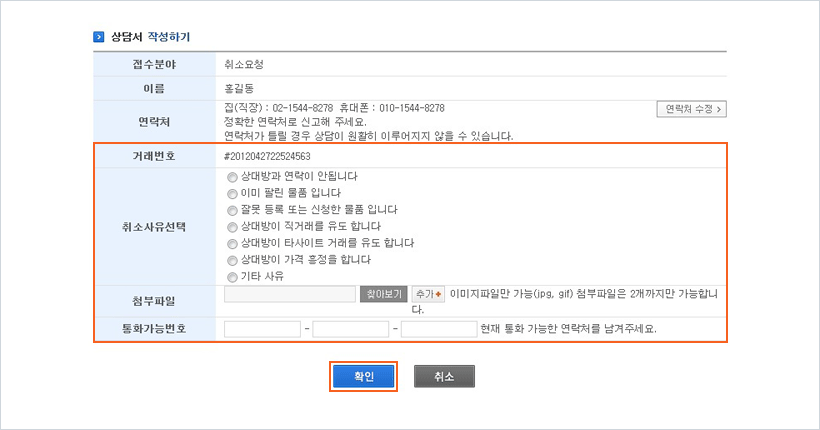
Task: Focus the last phone number field
Action: point(438,329)
